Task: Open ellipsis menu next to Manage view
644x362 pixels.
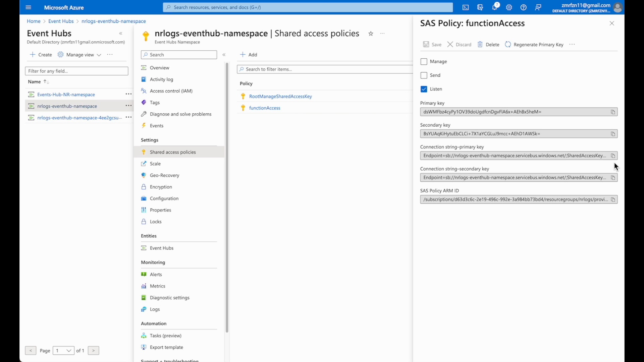Action: (x=110, y=55)
